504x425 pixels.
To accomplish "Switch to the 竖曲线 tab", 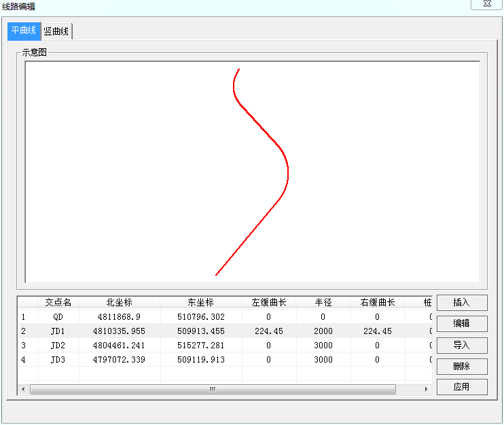I will tap(56, 31).
